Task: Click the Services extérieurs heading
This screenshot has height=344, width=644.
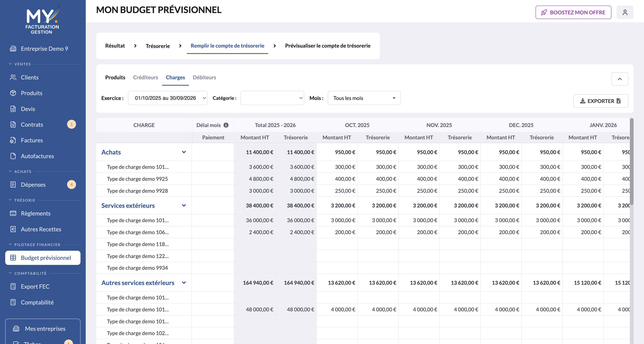Action: pos(128,205)
